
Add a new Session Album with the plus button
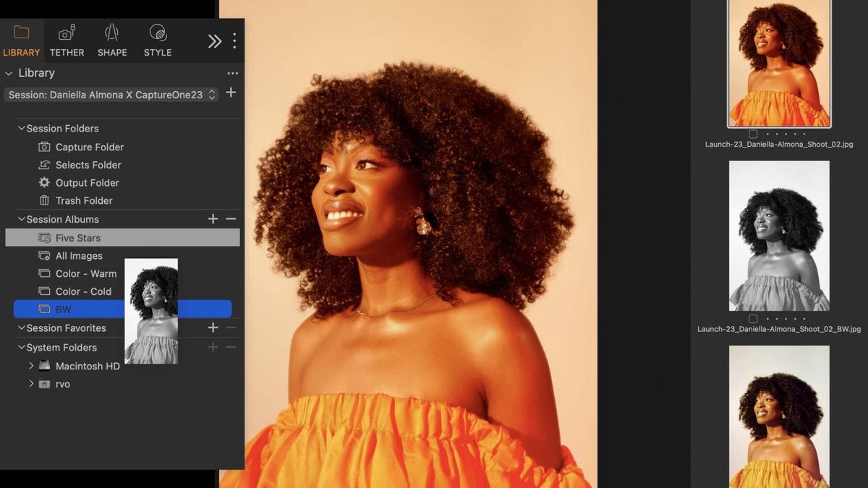tap(213, 219)
